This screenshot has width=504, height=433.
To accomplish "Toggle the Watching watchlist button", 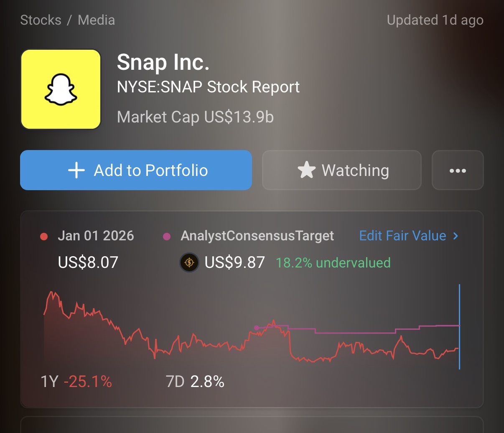I will (341, 171).
